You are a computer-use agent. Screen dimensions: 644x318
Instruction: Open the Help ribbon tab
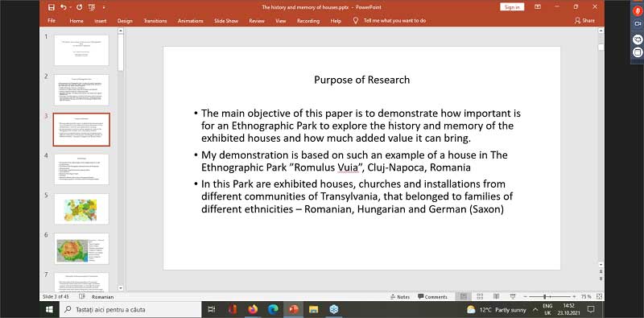[336, 21]
